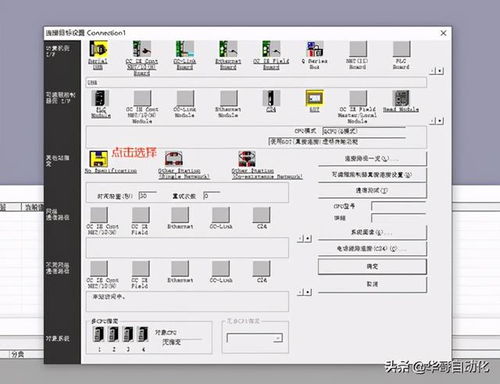This screenshot has width=500, height=384.
Task: Pick the Ethernet Board icon
Action: [228, 49]
